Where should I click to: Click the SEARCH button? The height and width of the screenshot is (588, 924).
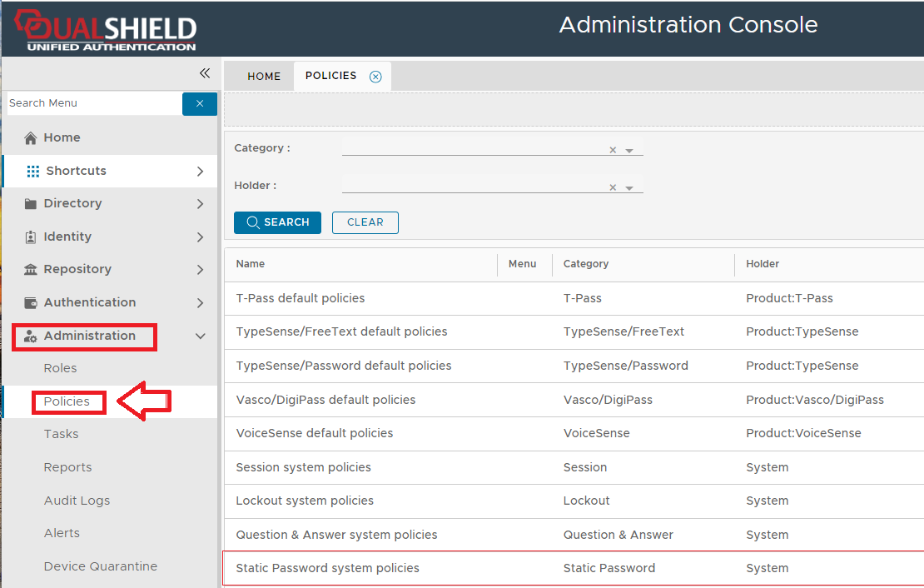point(277,222)
